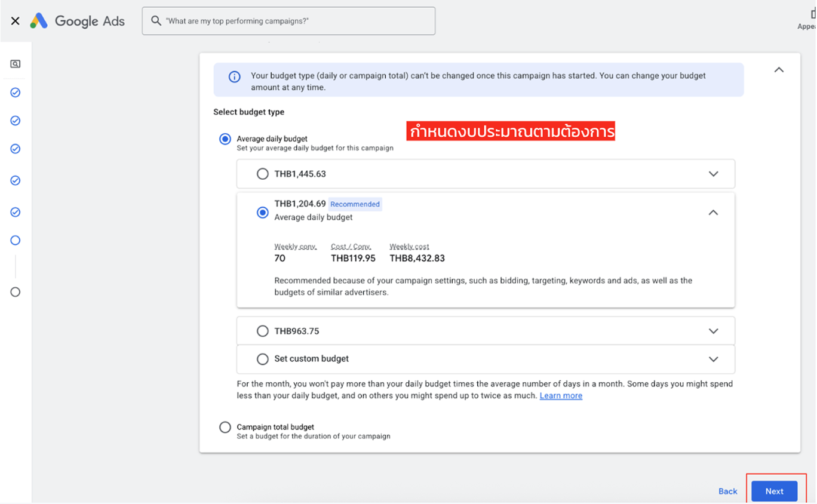Click the weekly conversions value 70
Image resolution: width=817 pixels, height=504 pixels.
tap(279, 259)
